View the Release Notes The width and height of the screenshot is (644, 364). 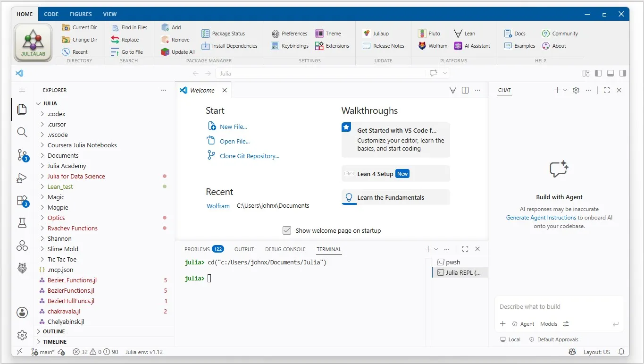tap(384, 46)
